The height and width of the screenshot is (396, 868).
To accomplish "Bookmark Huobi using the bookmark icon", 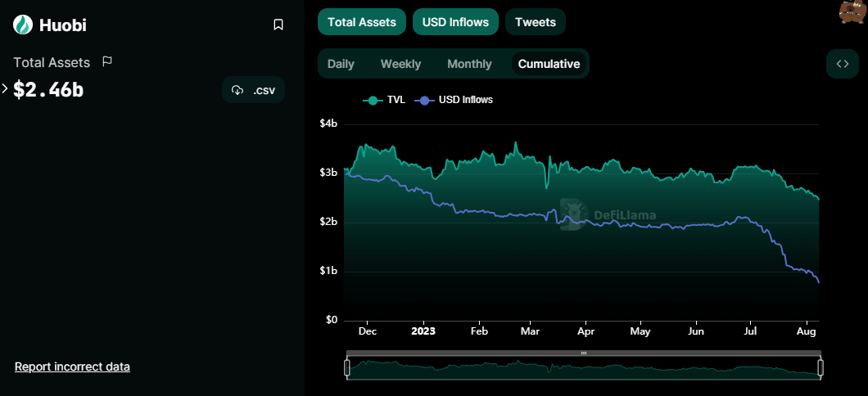I will click(278, 25).
